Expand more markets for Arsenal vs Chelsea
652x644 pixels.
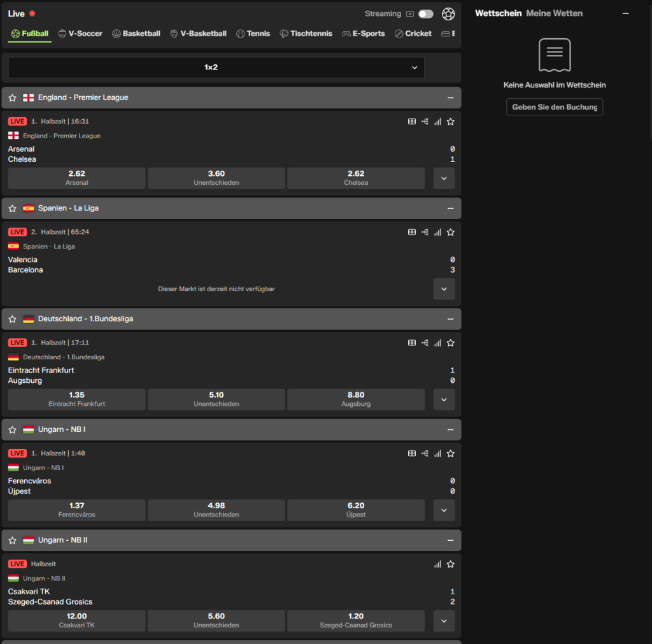coord(444,178)
